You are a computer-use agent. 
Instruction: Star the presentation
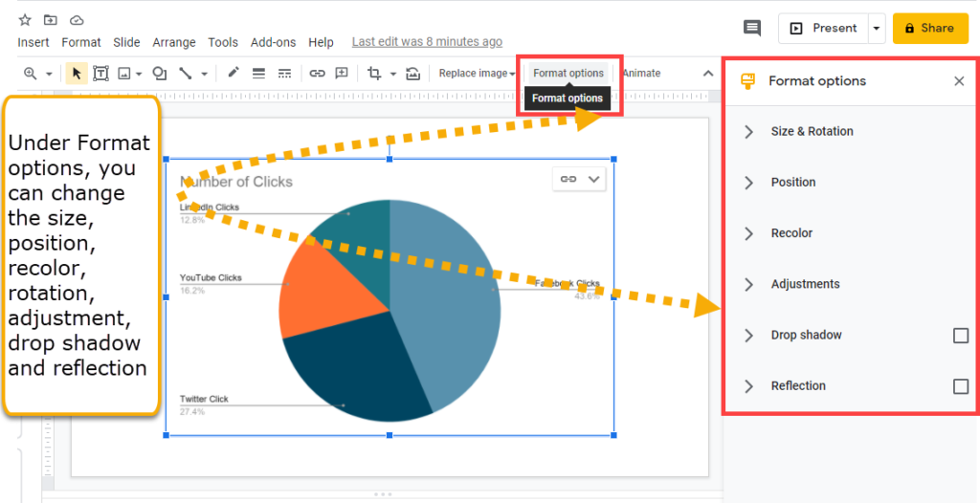25,20
